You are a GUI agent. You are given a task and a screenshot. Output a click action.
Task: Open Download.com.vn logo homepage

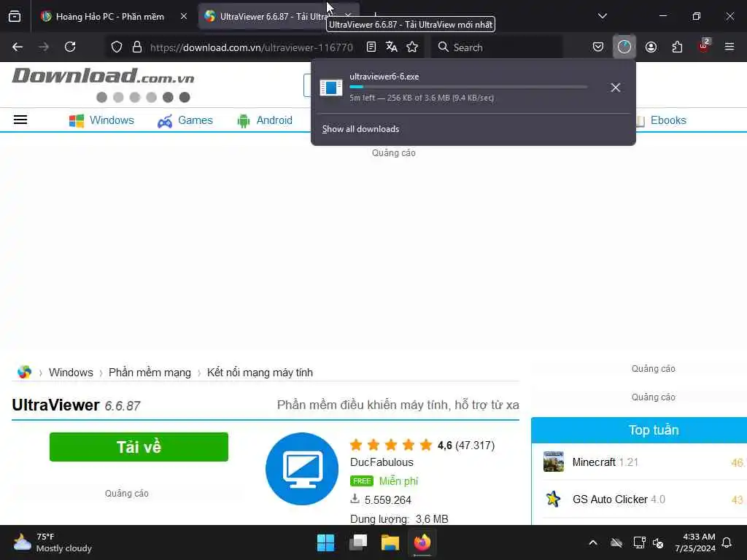pos(103,76)
